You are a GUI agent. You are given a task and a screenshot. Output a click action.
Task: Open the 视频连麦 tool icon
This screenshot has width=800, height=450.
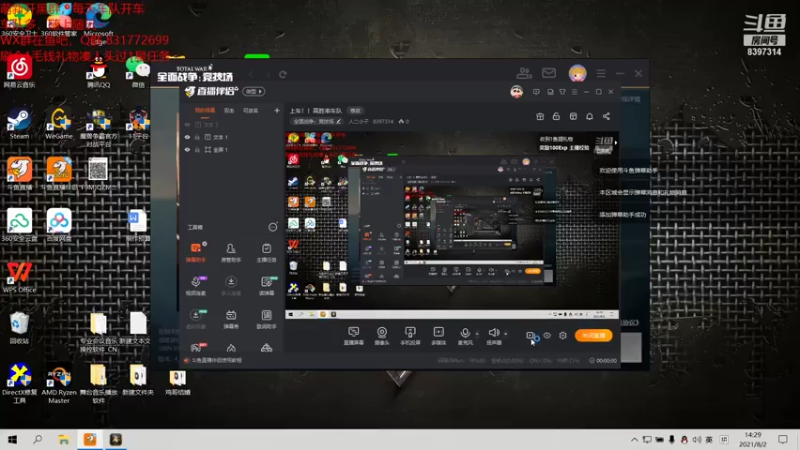(196, 286)
